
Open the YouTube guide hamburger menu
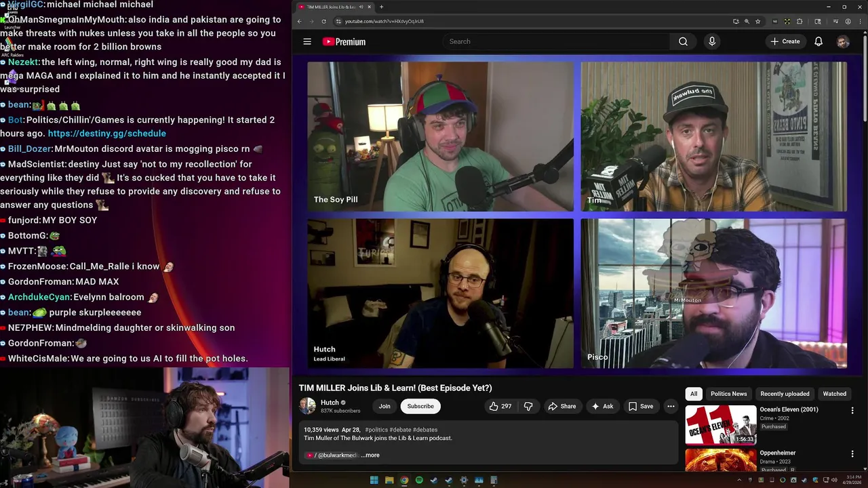(x=307, y=41)
